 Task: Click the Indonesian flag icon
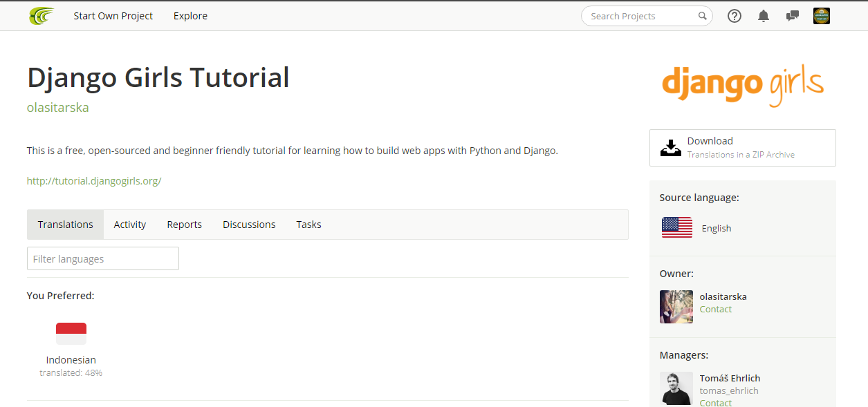click(x=71, y=334)
